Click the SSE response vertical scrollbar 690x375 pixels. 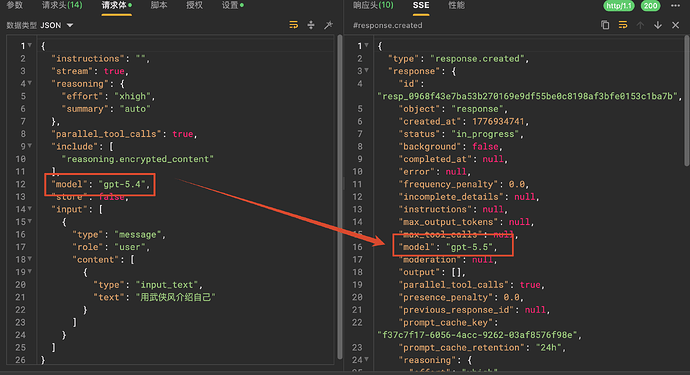coord(687,101)
